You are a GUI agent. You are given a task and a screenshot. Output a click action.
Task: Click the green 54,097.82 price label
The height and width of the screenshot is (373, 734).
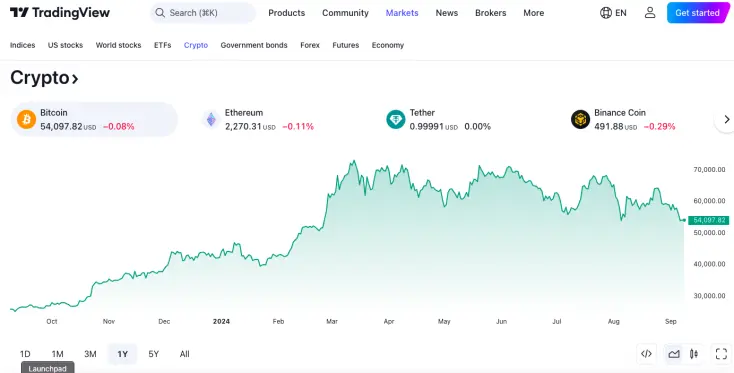pos(708,220)
